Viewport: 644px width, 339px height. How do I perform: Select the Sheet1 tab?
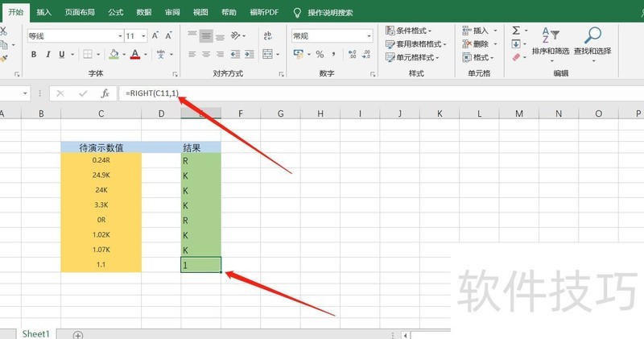[35, 333]
